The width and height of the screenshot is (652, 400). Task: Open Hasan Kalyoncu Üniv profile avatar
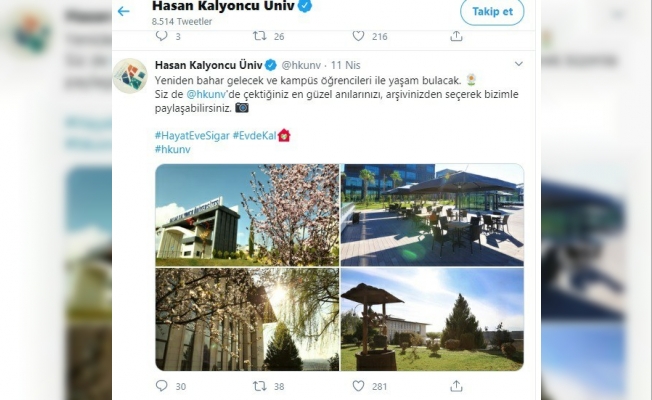130,76
